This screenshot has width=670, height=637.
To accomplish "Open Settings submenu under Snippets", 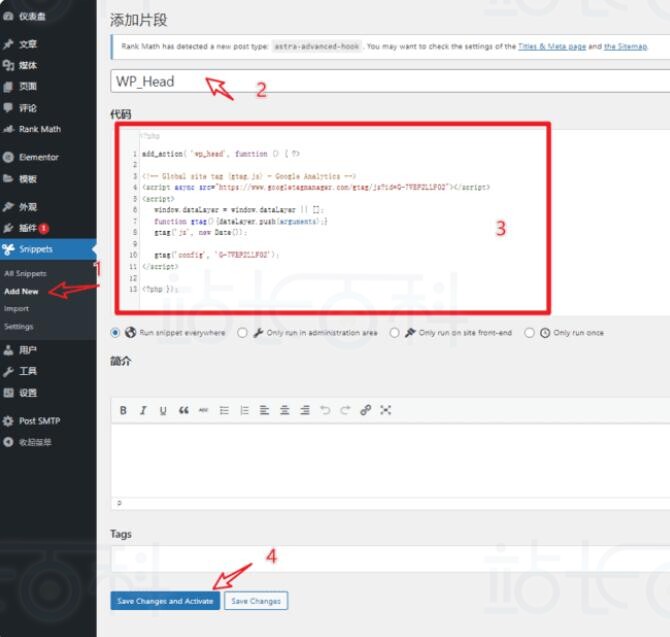I will tap(18, 326).
